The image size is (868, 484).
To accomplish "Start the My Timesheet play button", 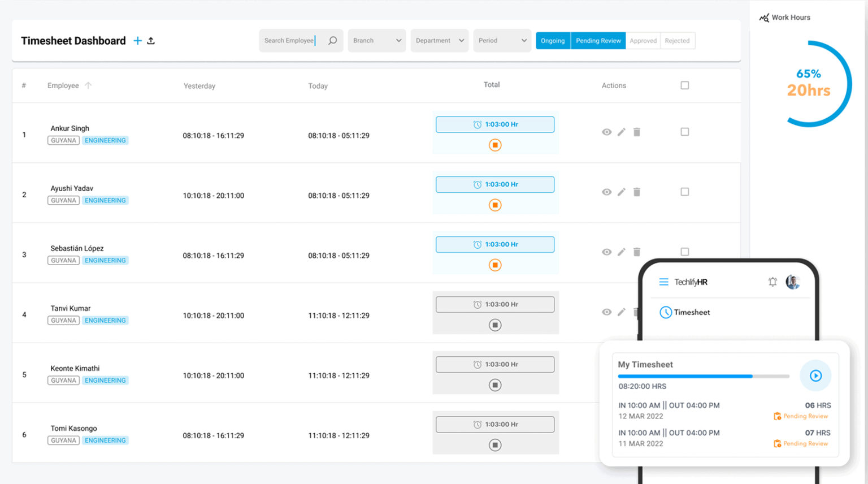I will point(815,375).
